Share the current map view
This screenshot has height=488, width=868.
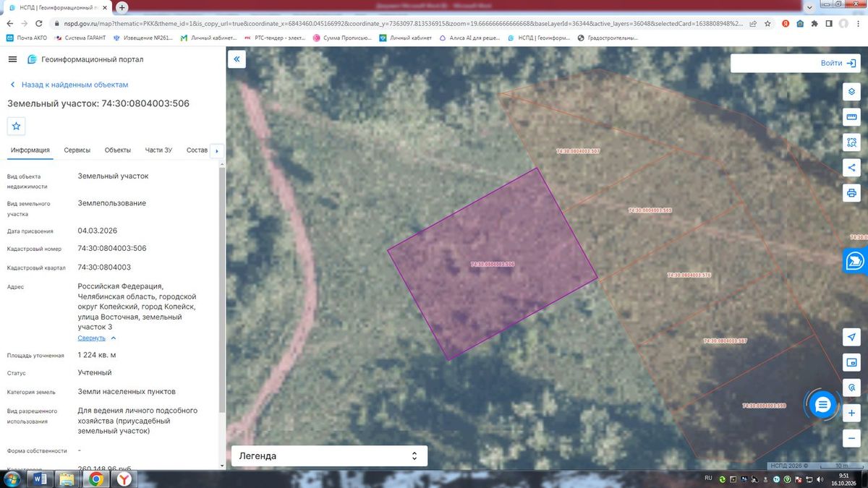[x=851, y=168]
